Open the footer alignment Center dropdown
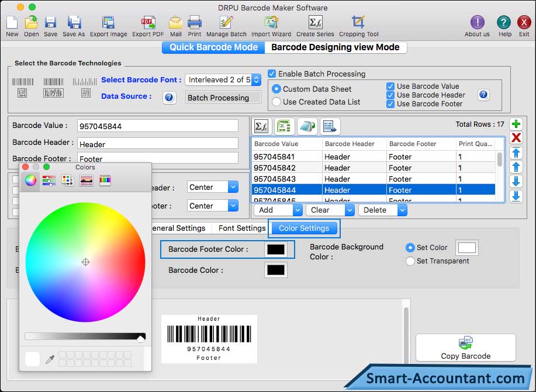 (x=213, y=206)
